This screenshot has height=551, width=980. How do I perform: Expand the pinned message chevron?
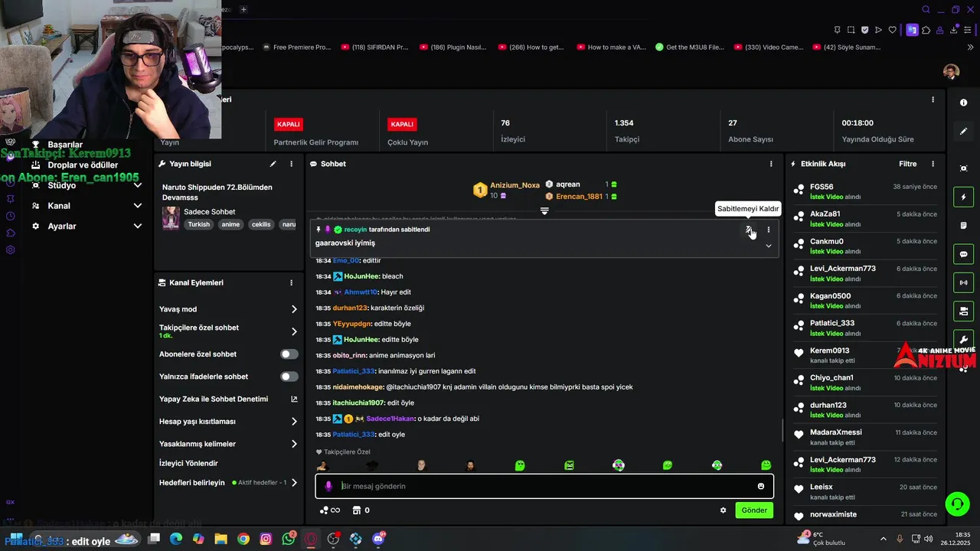(x=769, y=246)
